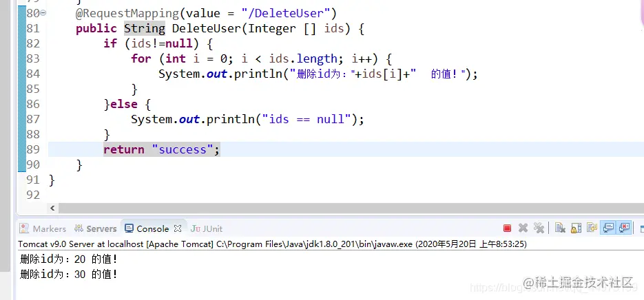This screenshot has height=300, width=644.
Task: Click the "ids == null" string literal
Action: click(307, 120)
